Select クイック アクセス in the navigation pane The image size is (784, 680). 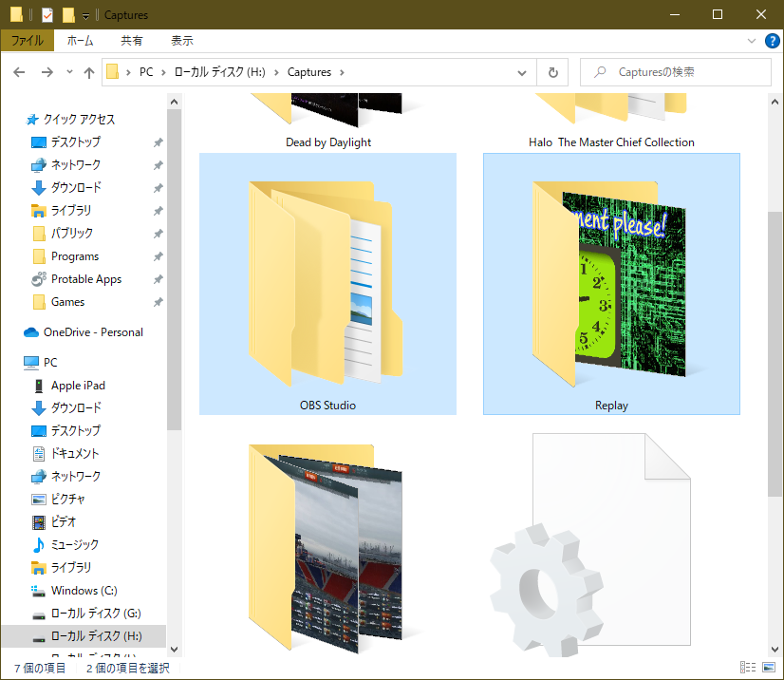point(79,119)
